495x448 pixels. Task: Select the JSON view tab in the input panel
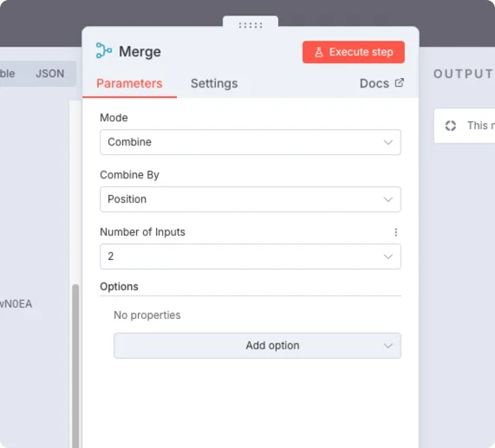coord(50,74)
